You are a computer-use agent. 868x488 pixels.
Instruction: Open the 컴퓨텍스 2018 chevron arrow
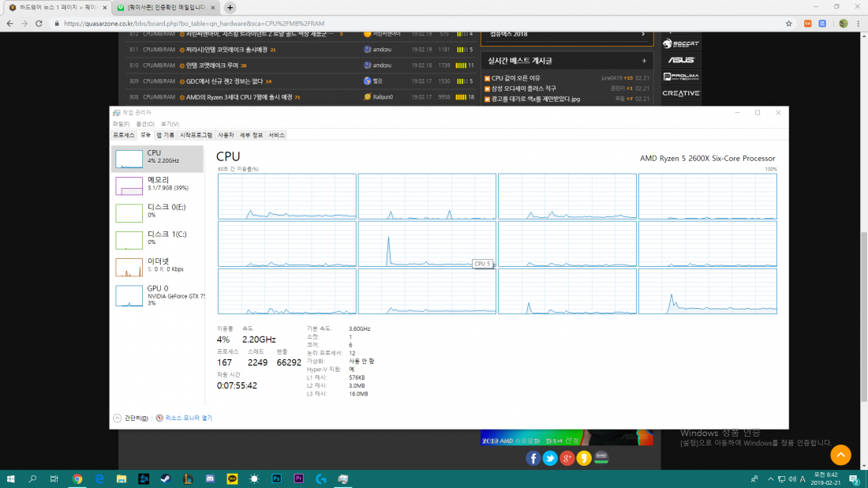643,34
